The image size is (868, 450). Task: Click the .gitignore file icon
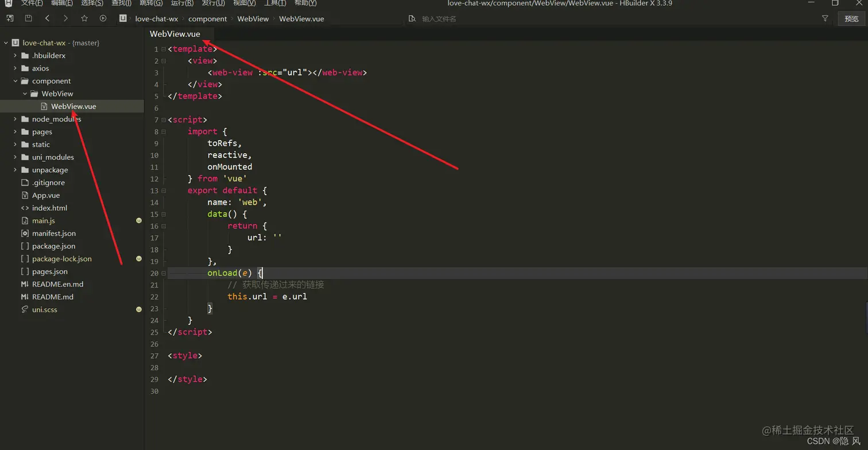[25, 183]
